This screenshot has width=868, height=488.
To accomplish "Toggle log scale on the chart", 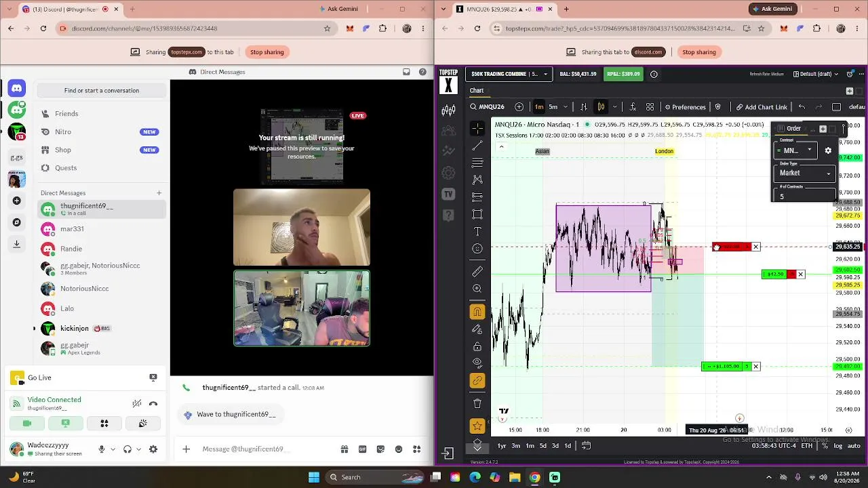I will (x=838, y=445).
